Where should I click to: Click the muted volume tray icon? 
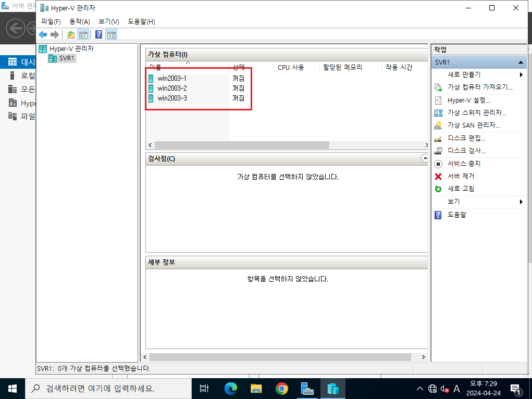445,389
